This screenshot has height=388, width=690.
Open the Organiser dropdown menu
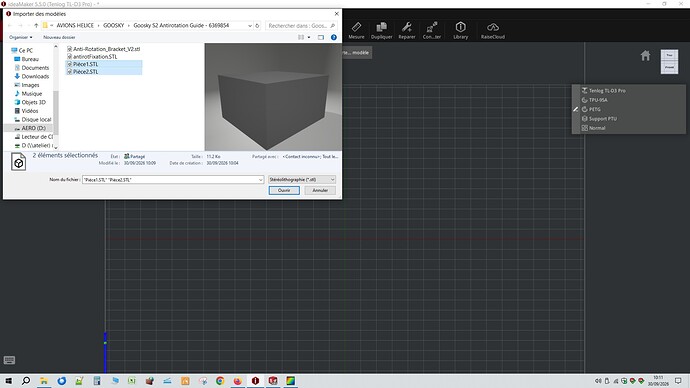[x=21, y=37]
